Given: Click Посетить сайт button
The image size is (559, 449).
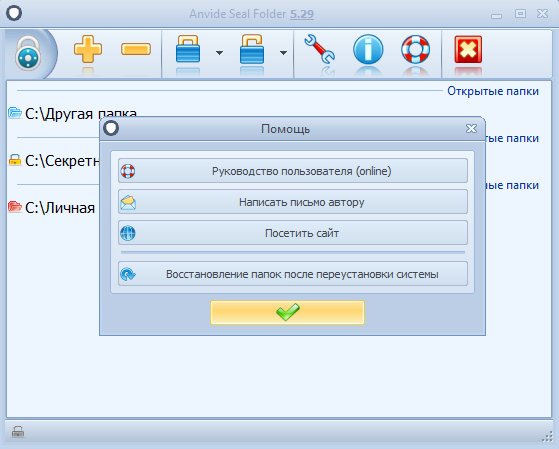Looking at the screenshot, I should (293, 233).
